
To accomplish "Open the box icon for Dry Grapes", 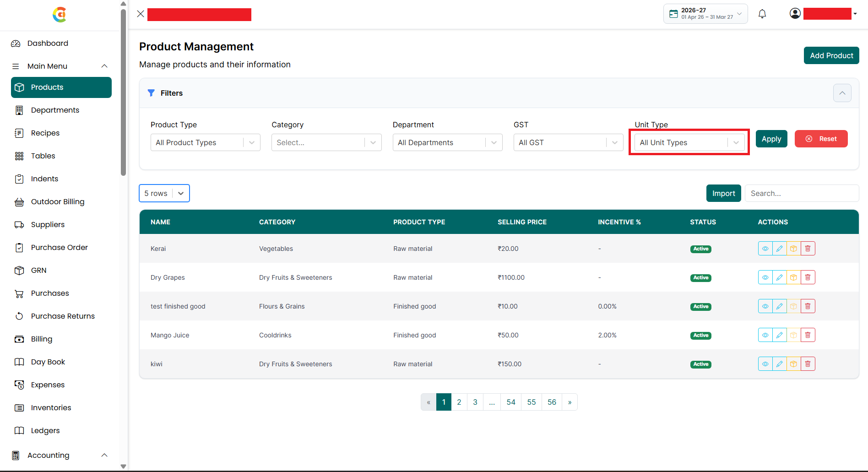I will click(x=793, y=277).
